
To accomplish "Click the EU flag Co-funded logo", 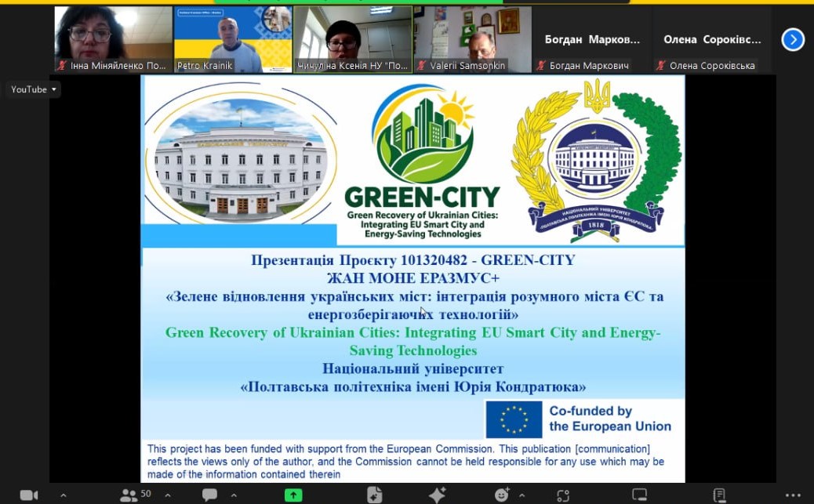I will point(514,419).
